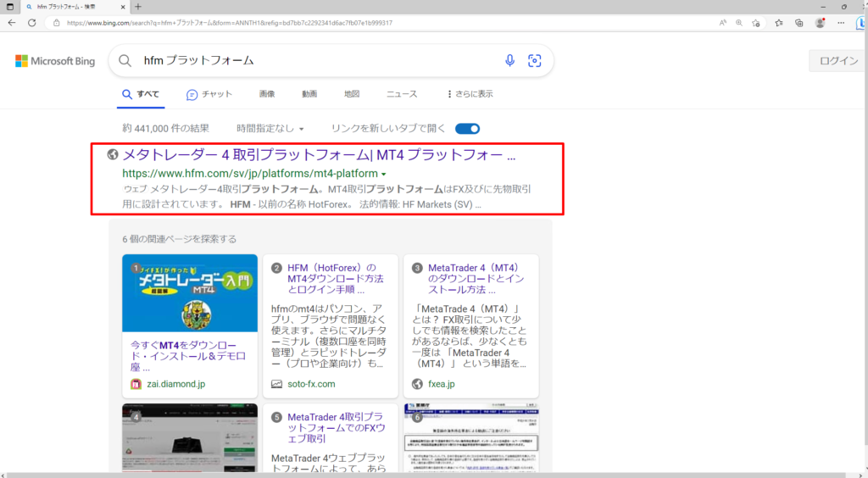Click the ログイン button
The height and width of the screenshot is (478, 868).
tap(838, 61)
